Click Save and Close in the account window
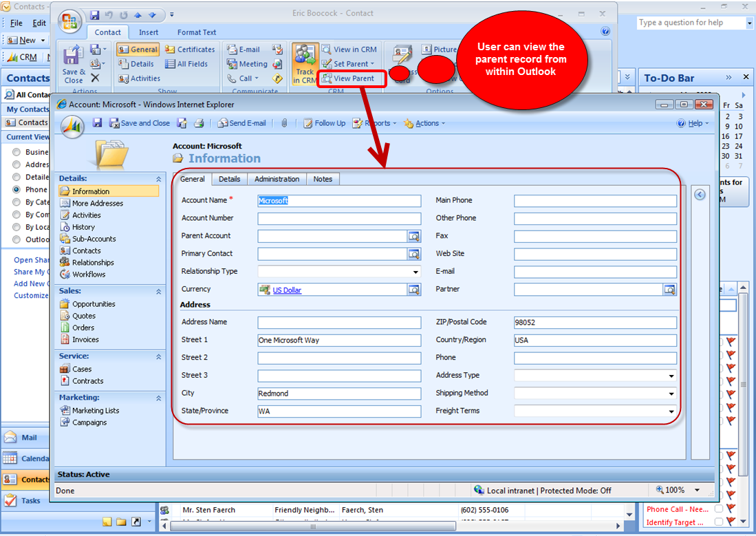 point(140,123)
